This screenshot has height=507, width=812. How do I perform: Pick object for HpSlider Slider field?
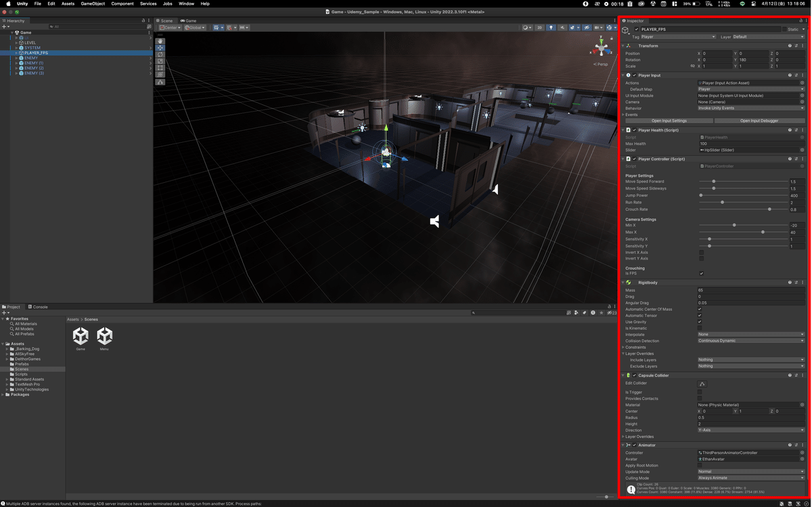[x=803, y=150]
